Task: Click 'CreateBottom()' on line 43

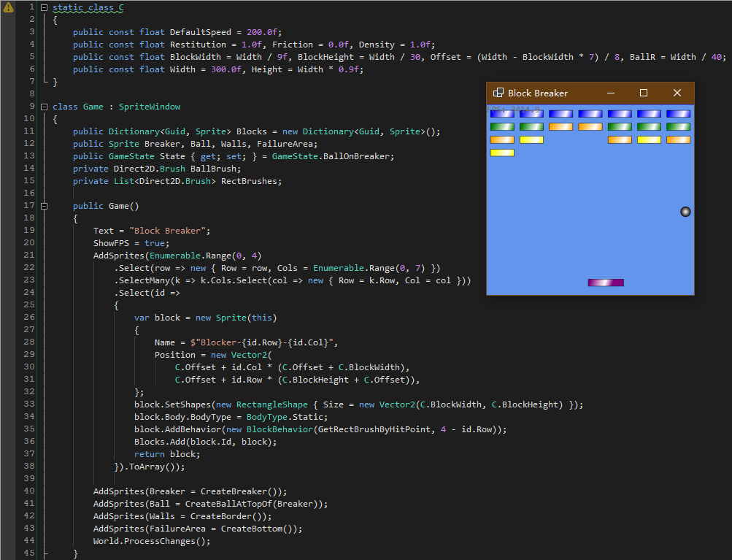Action: point(256,529)
